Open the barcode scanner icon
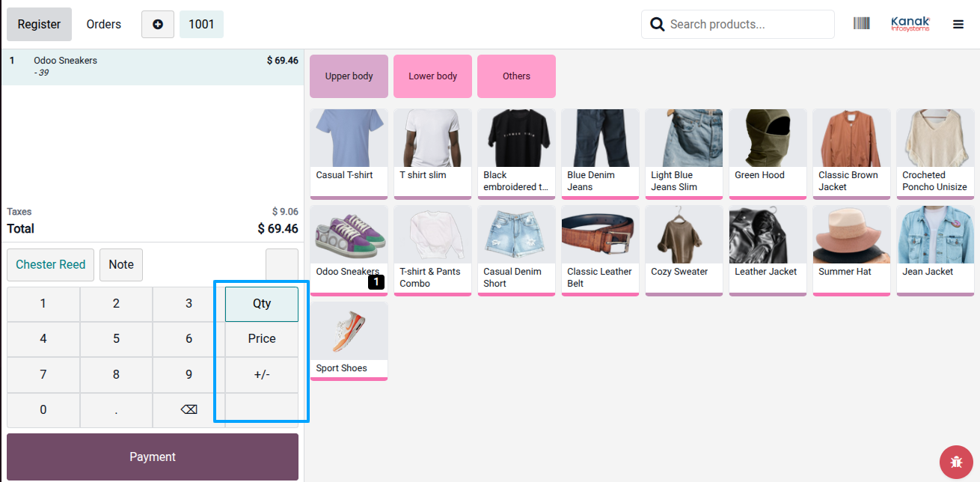This screenshot has width=980, height=482. (x=862, y=24)
